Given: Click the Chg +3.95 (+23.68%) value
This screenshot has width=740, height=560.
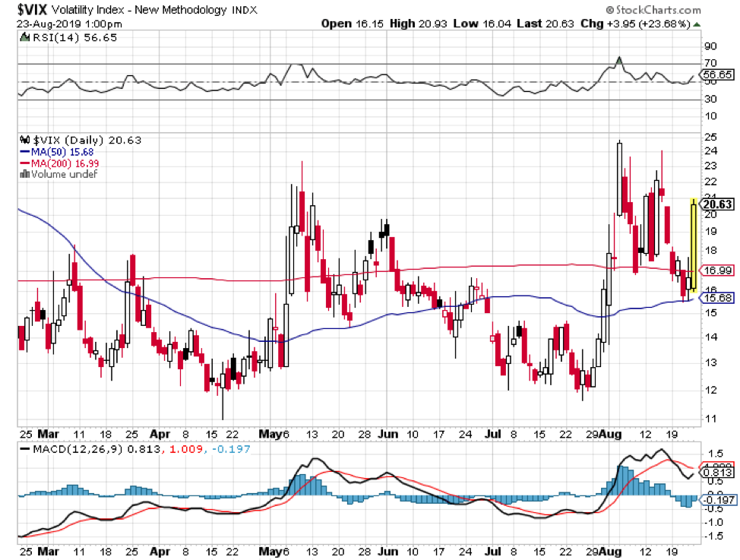Looking at the screenshot, I should [x=649, y=23].
